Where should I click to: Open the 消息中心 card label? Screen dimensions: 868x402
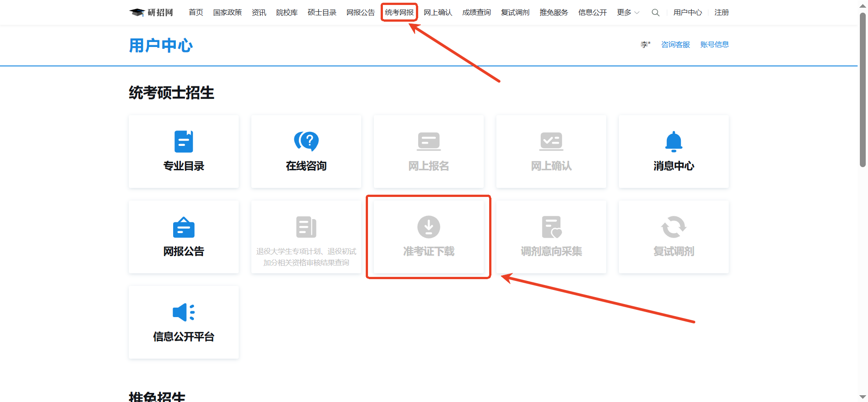pos(674,166)
